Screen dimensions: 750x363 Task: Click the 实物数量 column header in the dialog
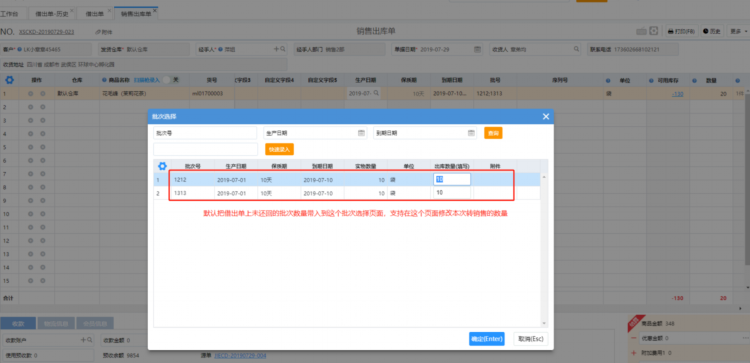[365, 166]
